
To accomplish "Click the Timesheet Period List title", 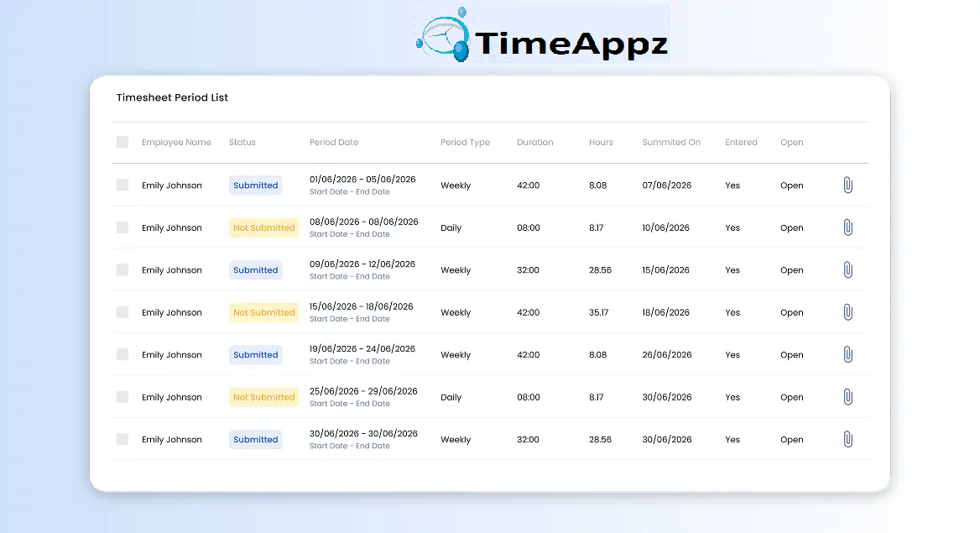I will pos(172,97).
